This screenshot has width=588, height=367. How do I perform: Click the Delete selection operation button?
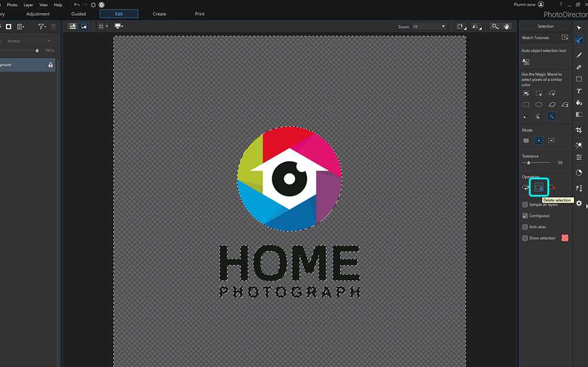coord(539,187)
